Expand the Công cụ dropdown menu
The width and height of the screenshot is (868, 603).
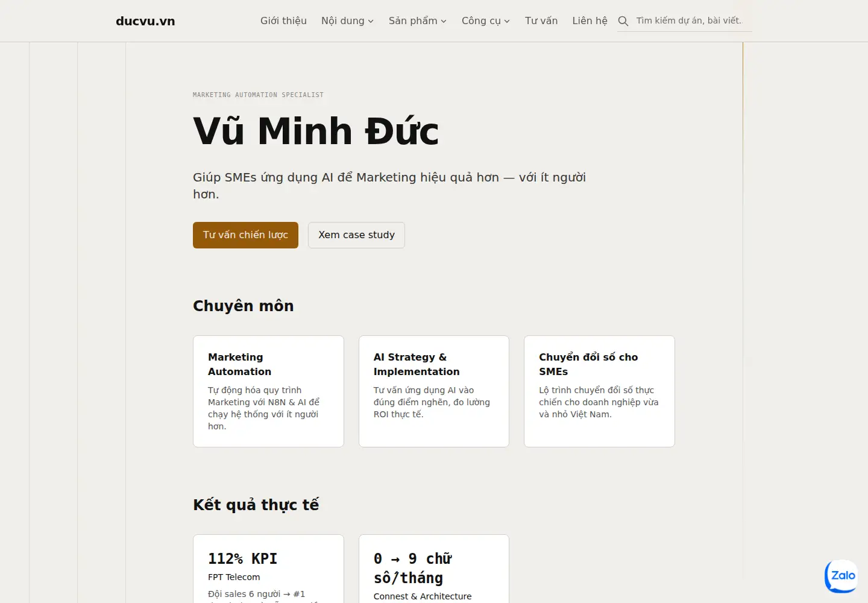tap(486, 21)
